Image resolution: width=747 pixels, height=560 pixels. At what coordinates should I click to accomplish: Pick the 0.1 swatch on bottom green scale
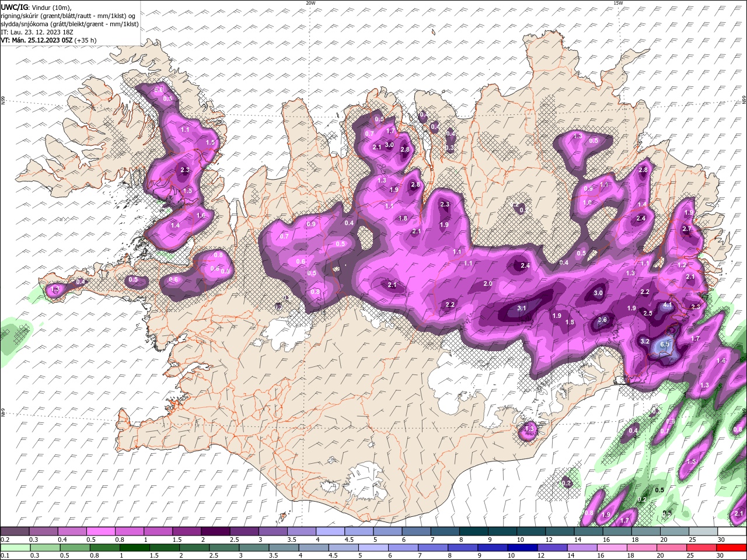(x=15, y=548)
